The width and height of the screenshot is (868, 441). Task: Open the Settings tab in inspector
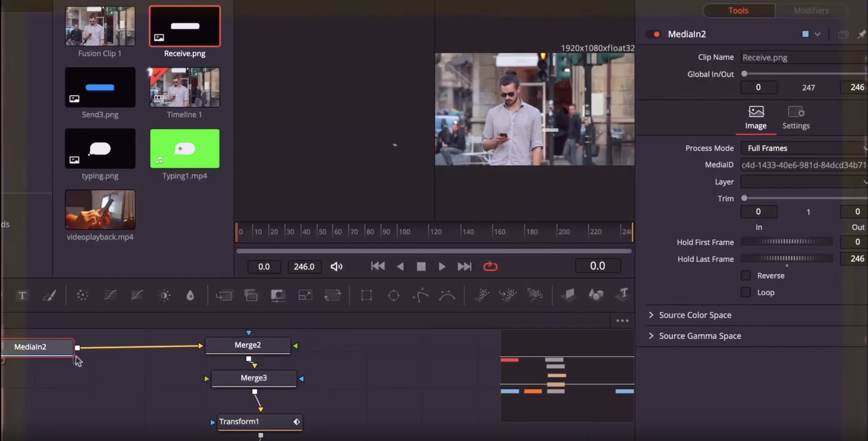[x=796, y=118]
